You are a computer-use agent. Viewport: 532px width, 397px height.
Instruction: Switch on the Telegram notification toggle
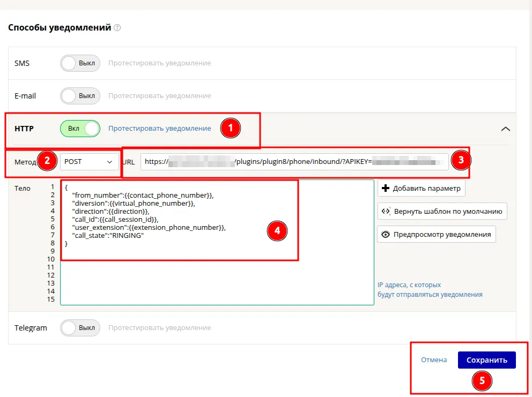[x=80, y=328]
